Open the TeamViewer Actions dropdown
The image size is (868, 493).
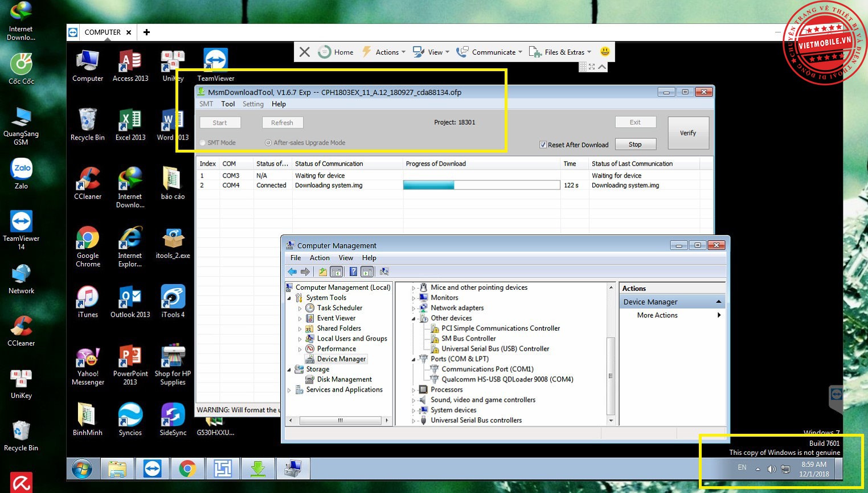pyautogui.click(x=384, y=52)
